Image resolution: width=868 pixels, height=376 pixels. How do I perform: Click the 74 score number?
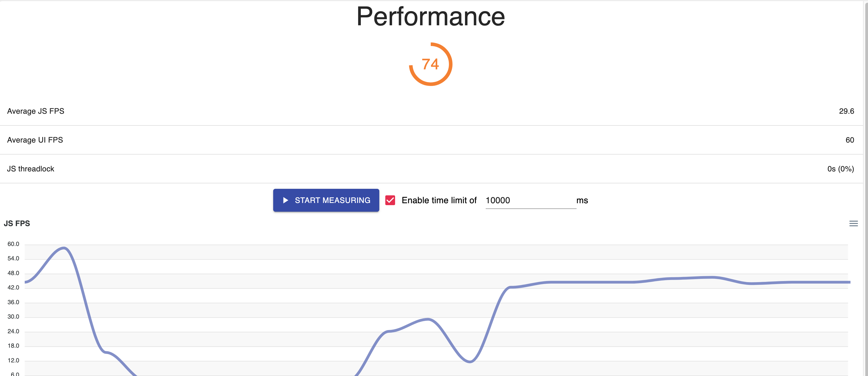[430, 64]
